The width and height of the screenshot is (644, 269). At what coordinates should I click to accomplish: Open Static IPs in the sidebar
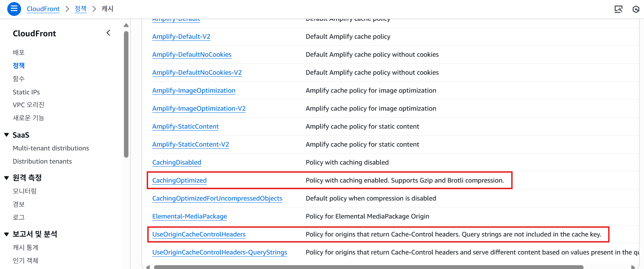(x=26, y=92)
